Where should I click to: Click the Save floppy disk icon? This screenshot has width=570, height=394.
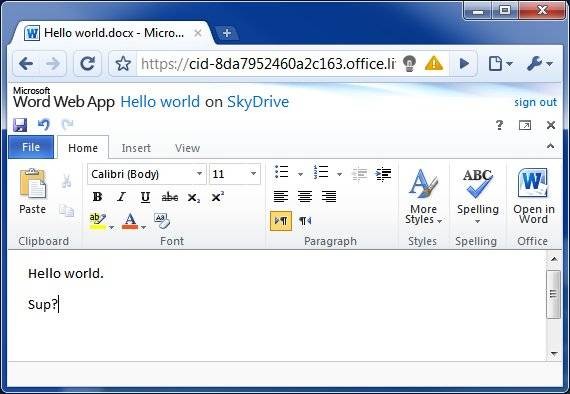pos(20,125)
